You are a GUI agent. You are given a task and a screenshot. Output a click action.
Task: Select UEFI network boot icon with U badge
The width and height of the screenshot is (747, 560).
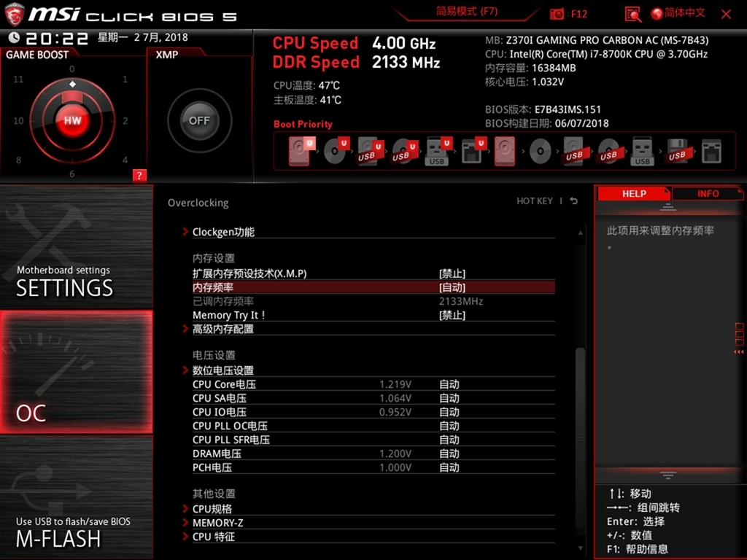473,151
